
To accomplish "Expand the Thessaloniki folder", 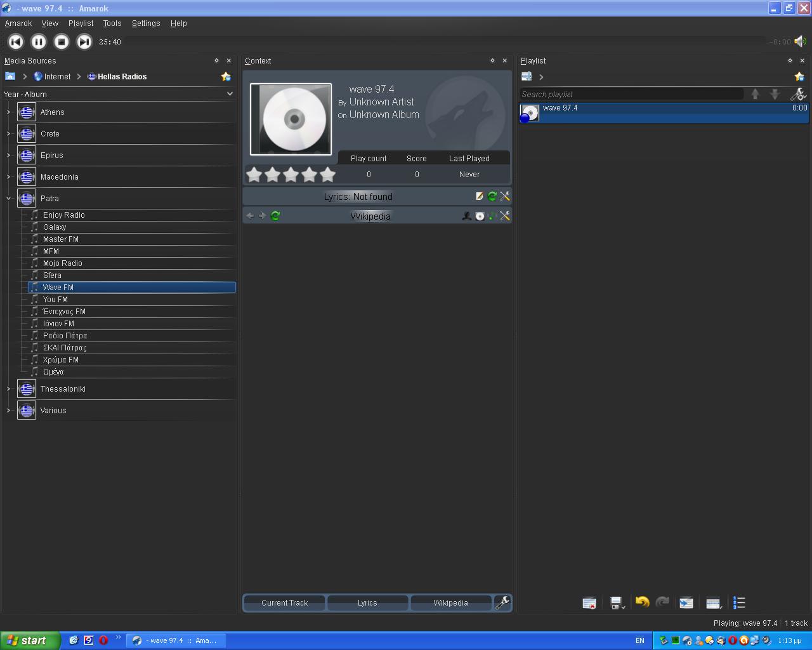I will click(x=8, y=389).
